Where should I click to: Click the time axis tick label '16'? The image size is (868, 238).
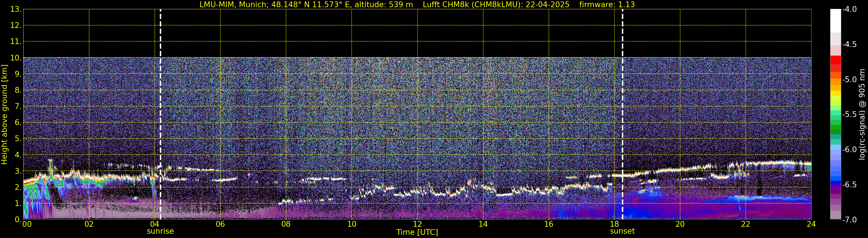click(548, 224)
